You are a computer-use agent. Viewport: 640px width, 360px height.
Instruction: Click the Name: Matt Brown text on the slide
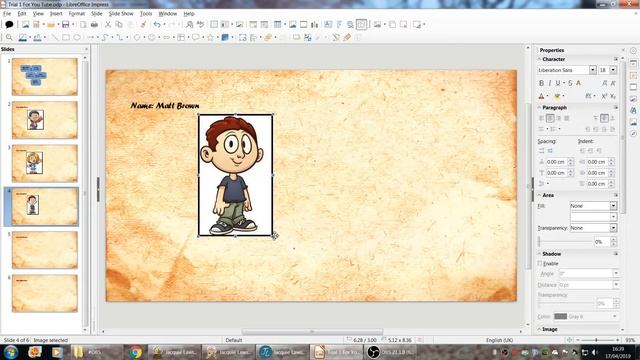coord(165,106)
